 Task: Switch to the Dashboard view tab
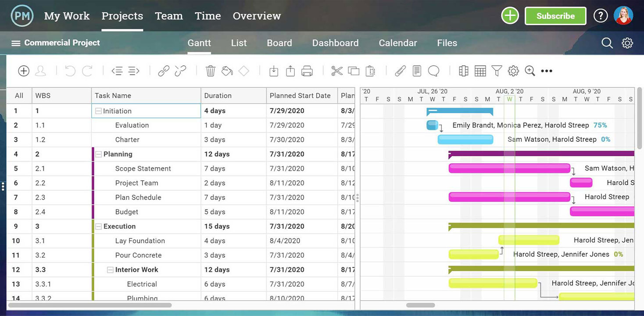click(x=336, y=43)
